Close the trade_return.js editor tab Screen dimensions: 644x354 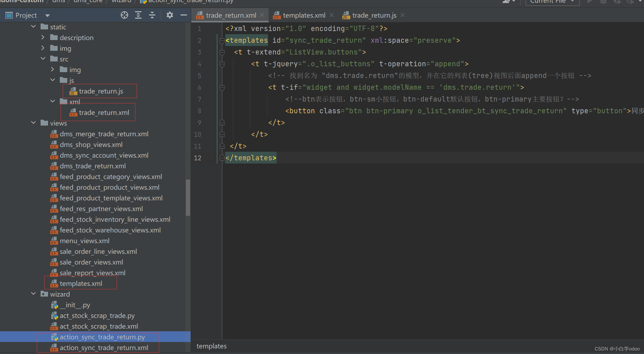pos(403,15)
